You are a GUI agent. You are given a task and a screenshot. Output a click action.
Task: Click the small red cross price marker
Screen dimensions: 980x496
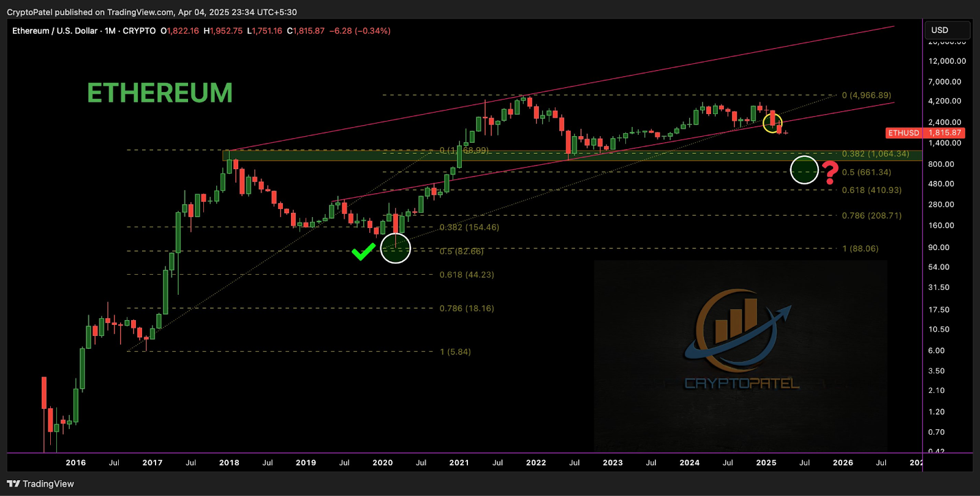(x=785, y=132)
